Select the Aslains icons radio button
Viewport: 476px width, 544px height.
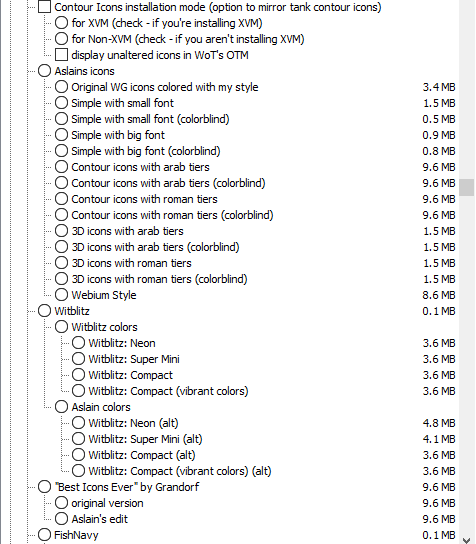pos(44,70)
